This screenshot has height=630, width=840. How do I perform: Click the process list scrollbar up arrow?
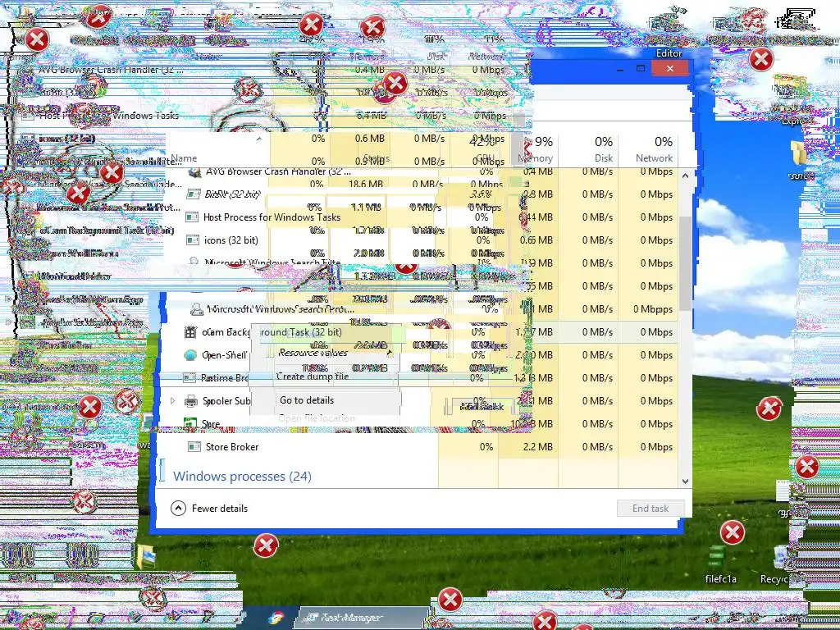tap(685, 176)
